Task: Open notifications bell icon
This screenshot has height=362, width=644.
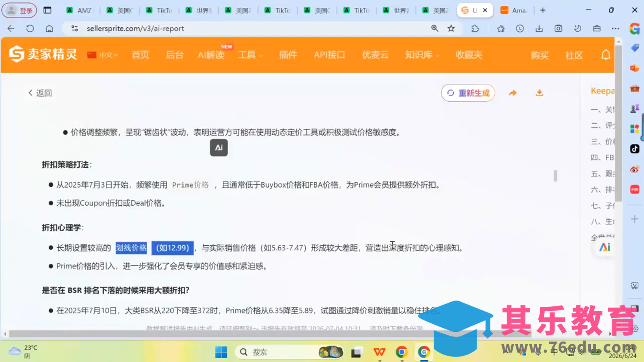Action: point(606,55)
